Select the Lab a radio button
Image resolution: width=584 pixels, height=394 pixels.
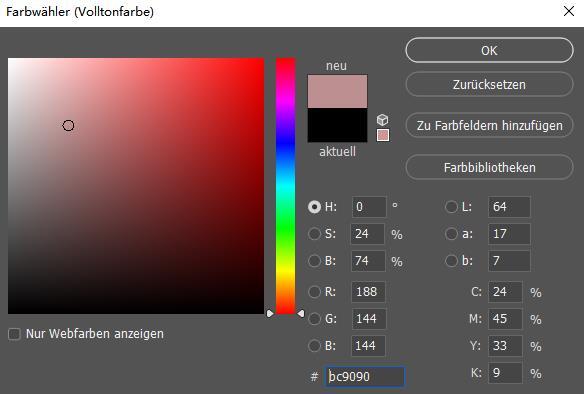pos(451,234)
